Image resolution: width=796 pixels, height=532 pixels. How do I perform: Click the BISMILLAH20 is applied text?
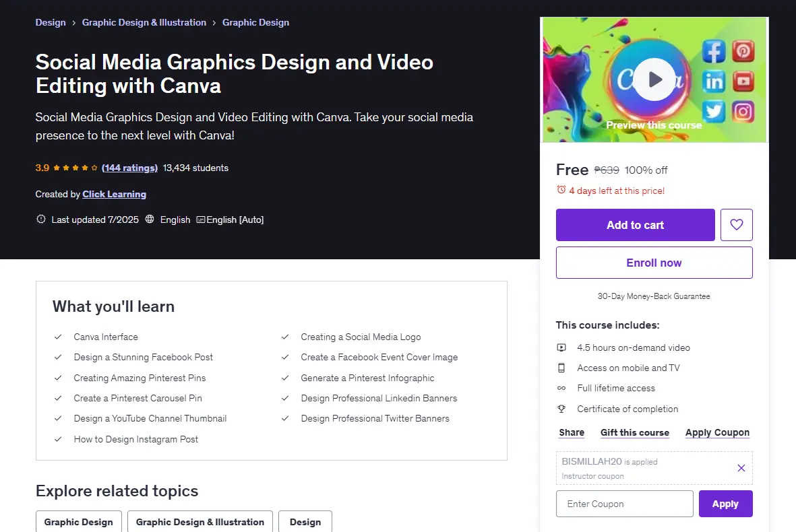[609, 461]
